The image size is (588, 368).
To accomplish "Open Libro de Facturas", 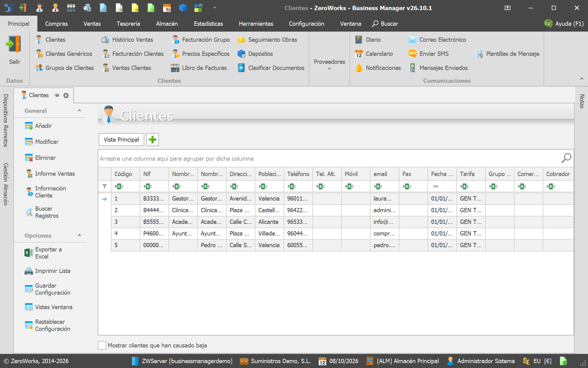I will coord(199,68).
